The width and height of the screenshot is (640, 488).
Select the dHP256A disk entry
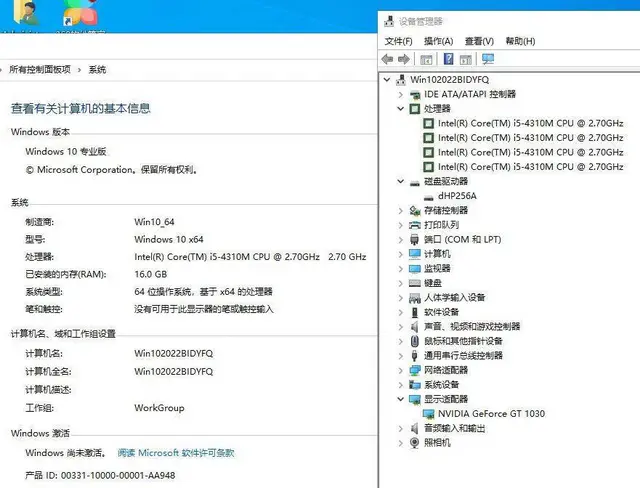coord(457,196)
